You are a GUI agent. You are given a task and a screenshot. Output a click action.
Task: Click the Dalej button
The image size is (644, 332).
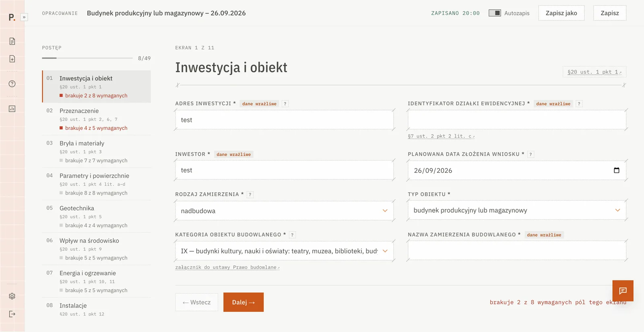point(244,302)
